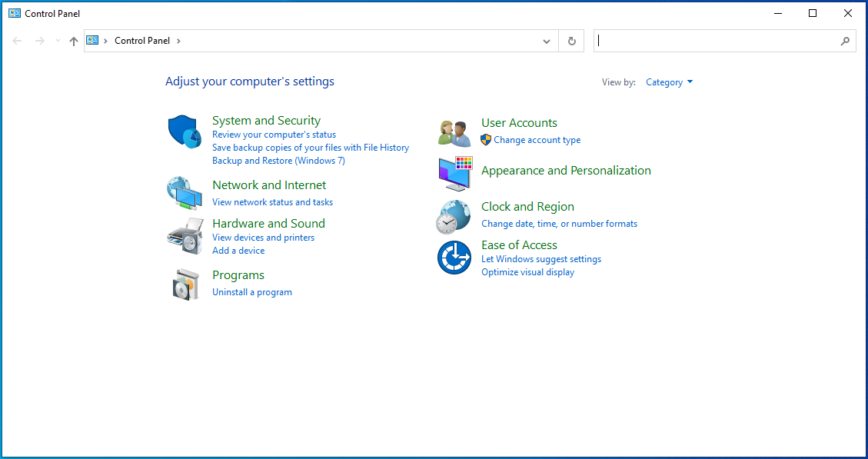This screenshot has width=868, height=459.
Task: Open Programs using the CD icon
Action: [184, 283]
